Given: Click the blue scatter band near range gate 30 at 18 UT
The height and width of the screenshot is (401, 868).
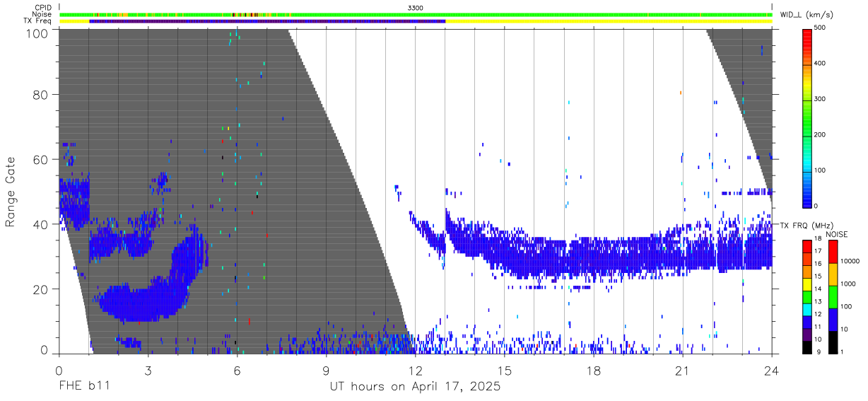Looking at the screenshot, I should (x=594, y=256).
